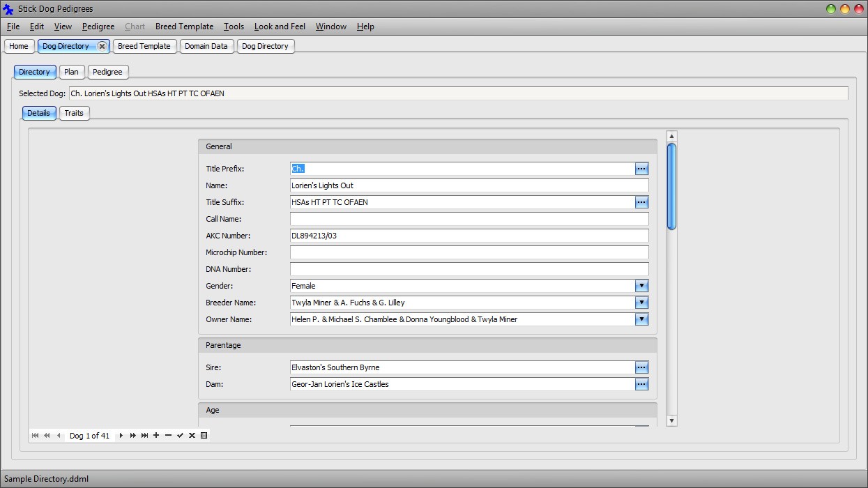Add a new dog with the plus icon
Viewport: 868px width, 488px height.
[x=156, y=435]
